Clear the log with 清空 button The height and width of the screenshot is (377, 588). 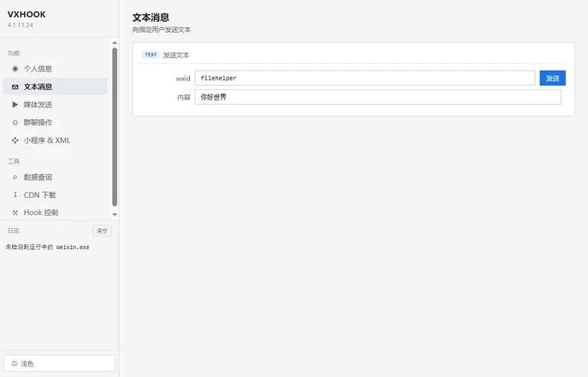pyautogui.click(x=102, y=231)
